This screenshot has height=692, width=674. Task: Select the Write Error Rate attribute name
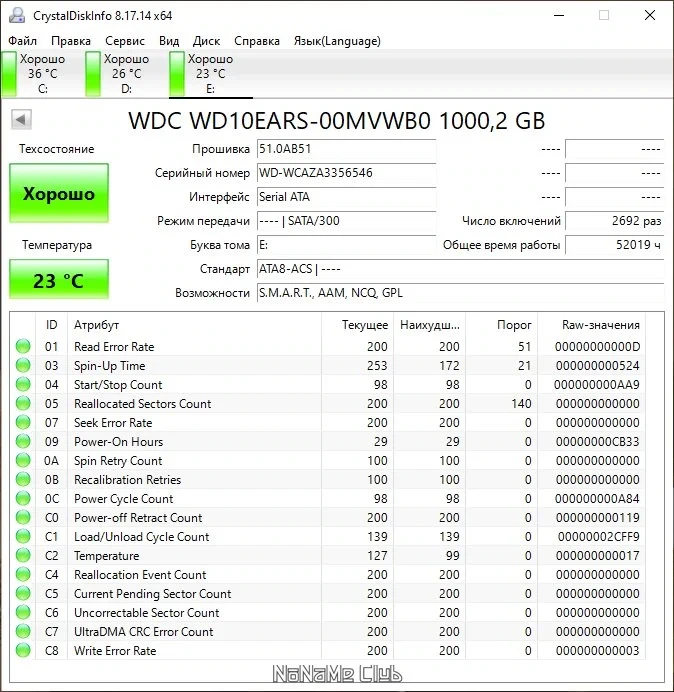pyautogui.click(x=115, y=651)
